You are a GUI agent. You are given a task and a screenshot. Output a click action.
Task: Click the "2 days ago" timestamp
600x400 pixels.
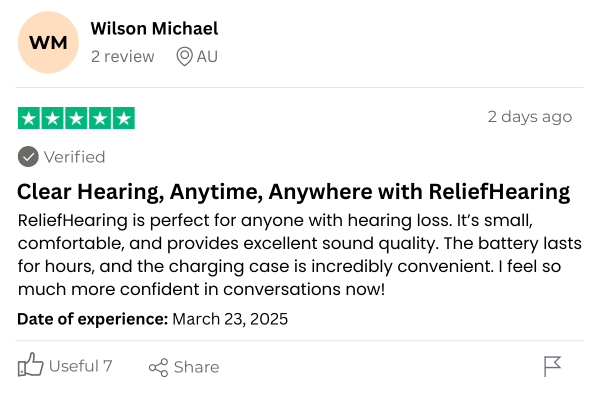point(529,117)
